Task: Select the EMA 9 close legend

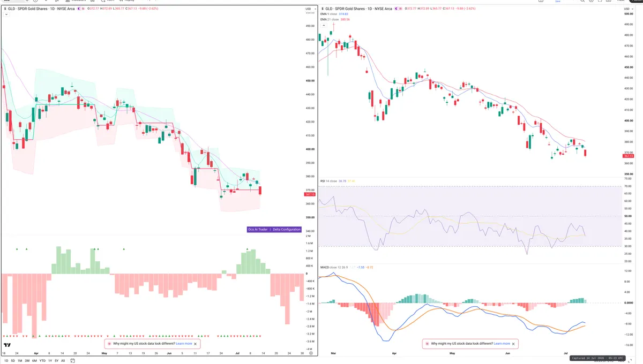Action: pos(330,14)
